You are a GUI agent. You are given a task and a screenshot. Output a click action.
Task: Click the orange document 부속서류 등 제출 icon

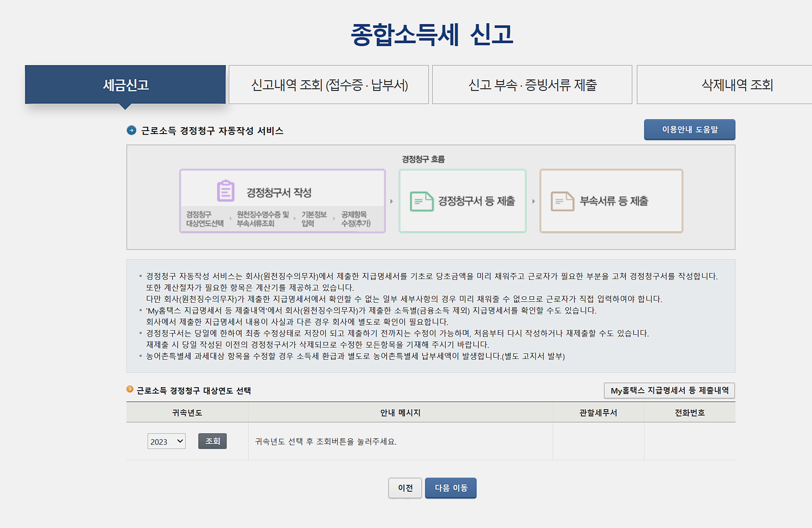(x=562, y=201)
